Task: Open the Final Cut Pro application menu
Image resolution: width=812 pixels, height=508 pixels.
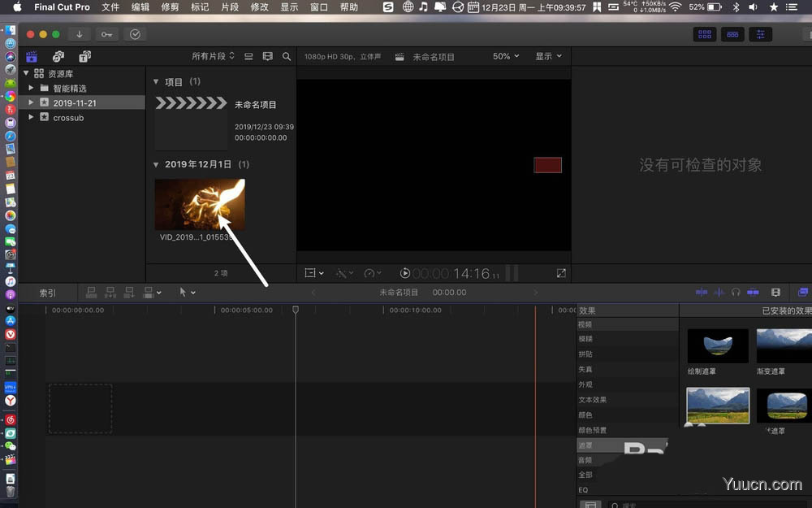Action: point(63,7)
